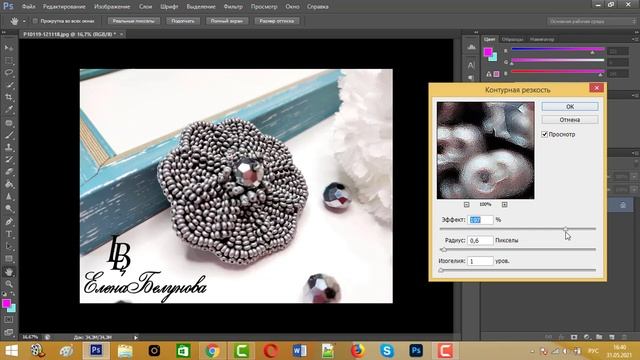Toggle the Просмотр preview checkbox
Screen dimensions: 640x360
pyautogui.click(x=544, y=134)
